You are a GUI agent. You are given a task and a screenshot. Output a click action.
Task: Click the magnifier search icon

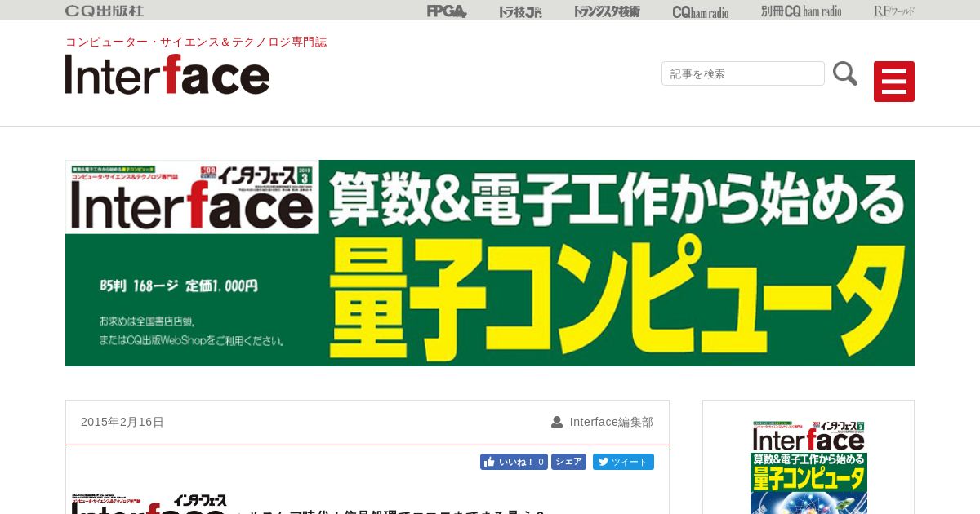click(845, 73)
